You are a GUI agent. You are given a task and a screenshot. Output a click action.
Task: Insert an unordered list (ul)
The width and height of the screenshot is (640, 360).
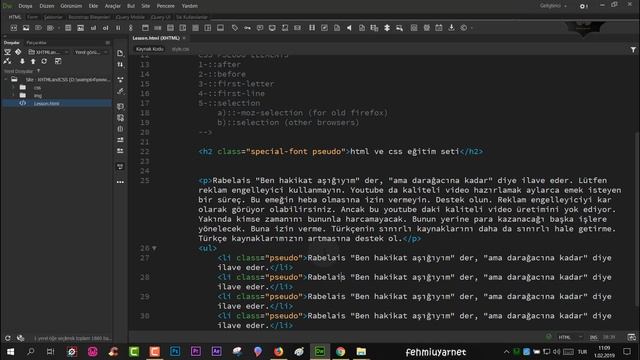(x=93, y=28)
